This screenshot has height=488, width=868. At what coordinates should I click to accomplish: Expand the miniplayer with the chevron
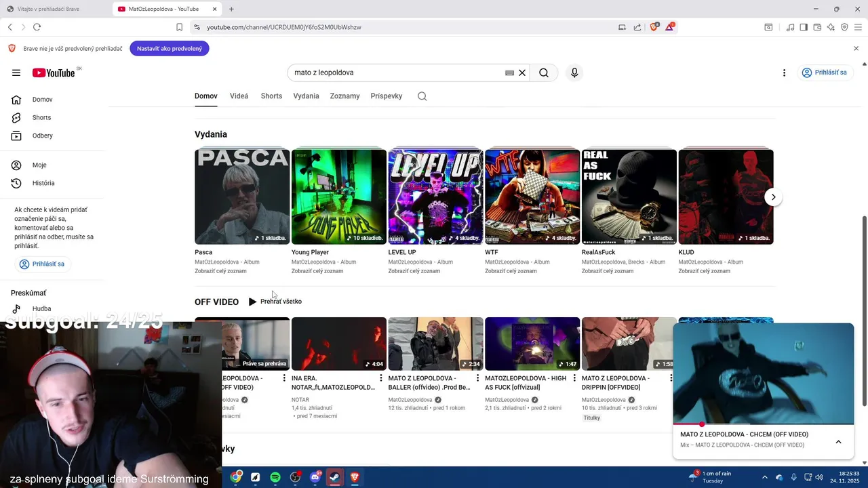pos(838,442)
